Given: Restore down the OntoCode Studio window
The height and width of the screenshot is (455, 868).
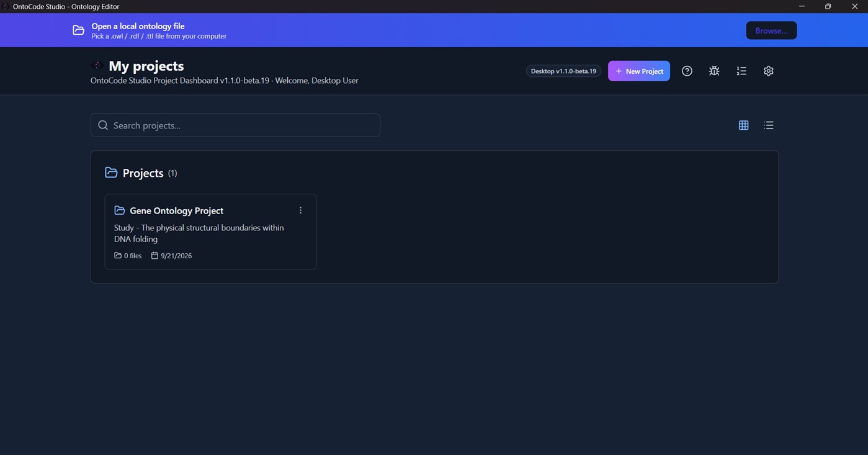Looking at the screenshot, I should (828, 6).
